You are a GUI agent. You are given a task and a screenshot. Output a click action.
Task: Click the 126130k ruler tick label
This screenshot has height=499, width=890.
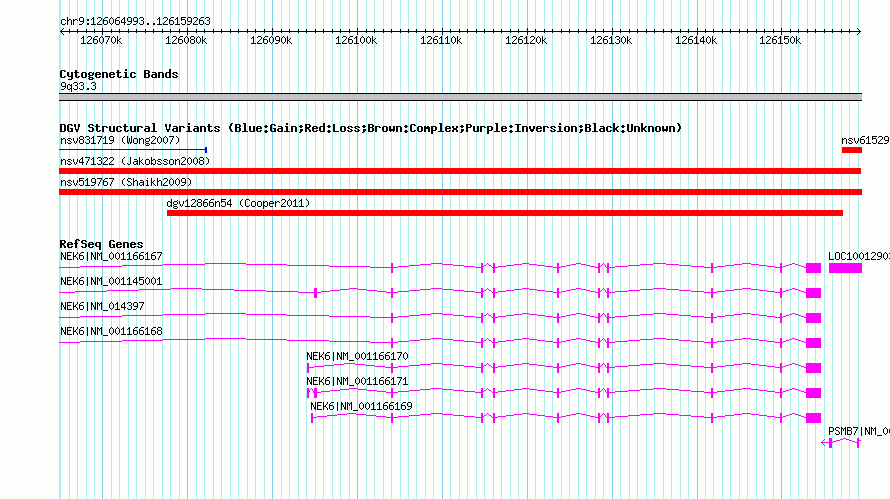611,40
